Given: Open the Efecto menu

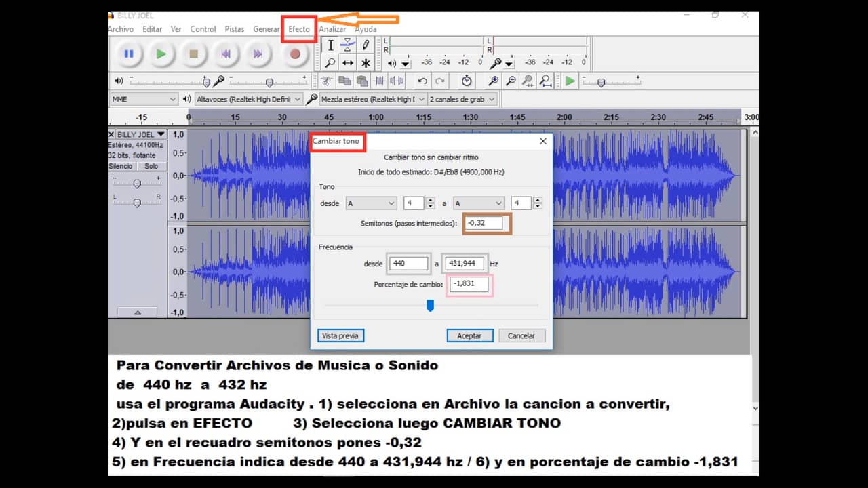Looking at the screenshot, I should click(x=299, y=29).
